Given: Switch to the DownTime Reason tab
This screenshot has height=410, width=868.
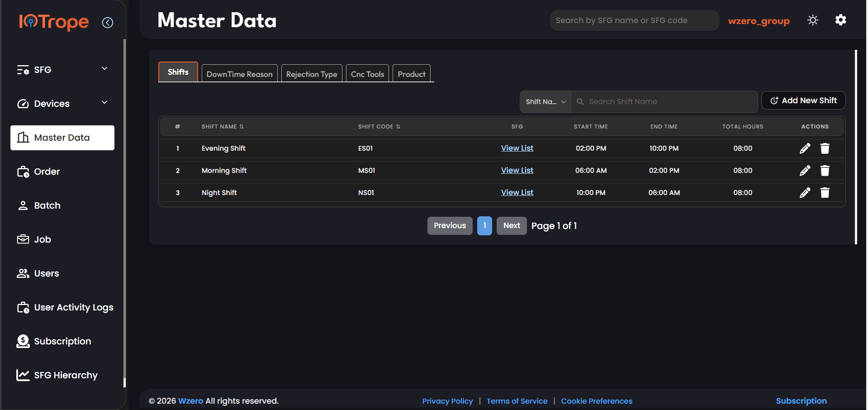Looking at the screenshot, I should (x=240, y=74).
